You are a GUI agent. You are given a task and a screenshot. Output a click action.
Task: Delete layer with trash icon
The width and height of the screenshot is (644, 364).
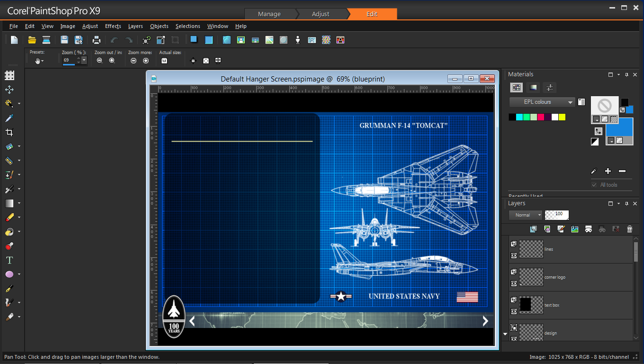(x=629, y=229)
